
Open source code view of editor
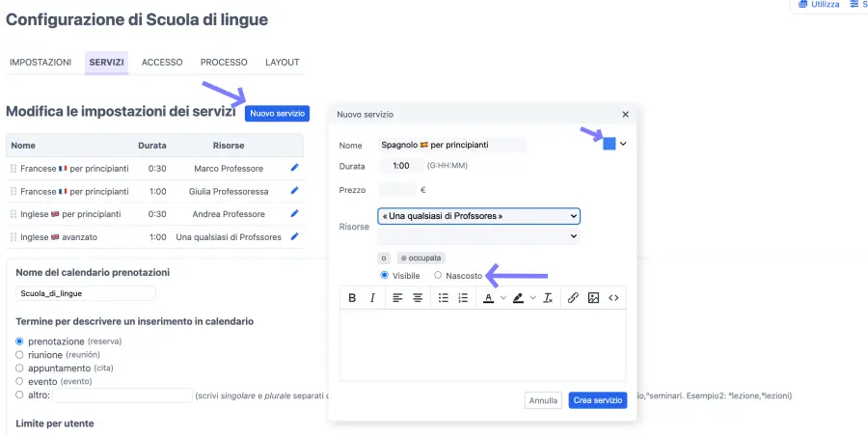click(x=613, y=298)
